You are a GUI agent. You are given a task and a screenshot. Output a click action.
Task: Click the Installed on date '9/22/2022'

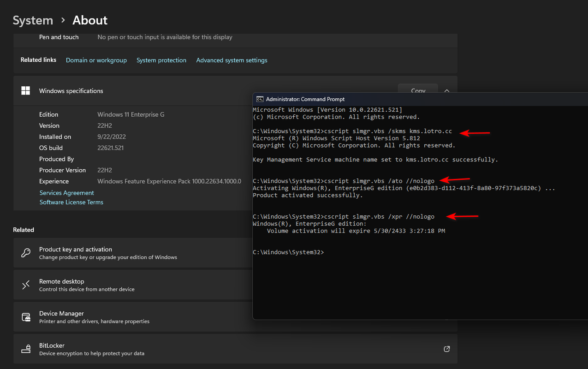[x=112, y=137]
